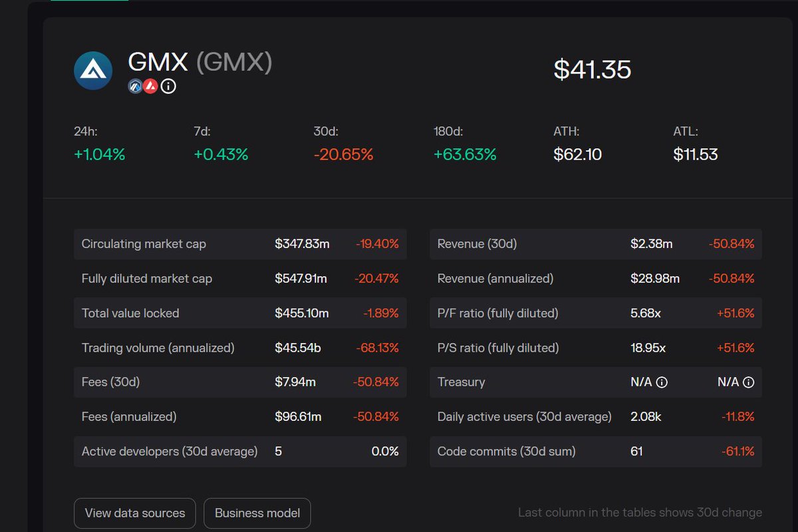Click the $45.54b trading volume value
This screenshot has height=532, width=798.
298,348
